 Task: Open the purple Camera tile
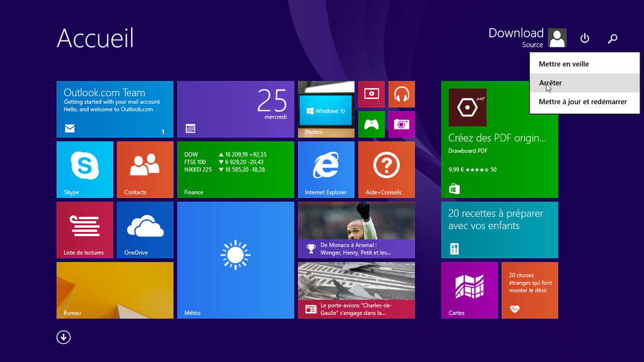pos(402,124)
